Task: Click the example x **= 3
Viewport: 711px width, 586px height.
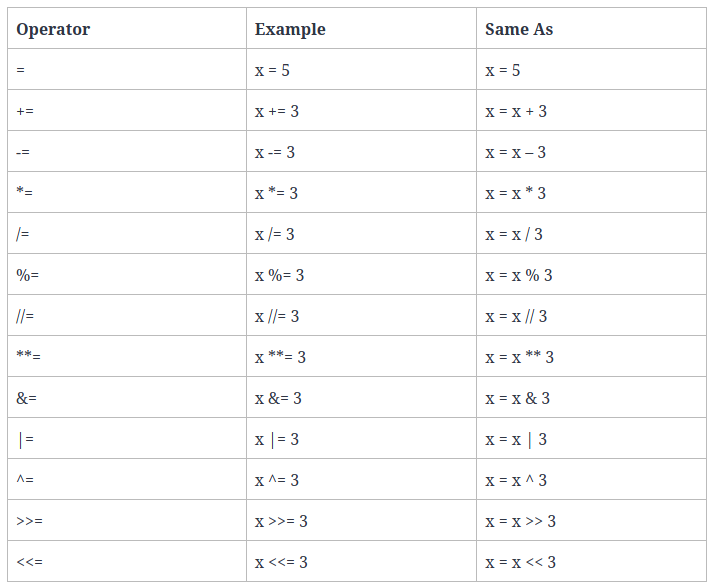Action: coord(280,357)
